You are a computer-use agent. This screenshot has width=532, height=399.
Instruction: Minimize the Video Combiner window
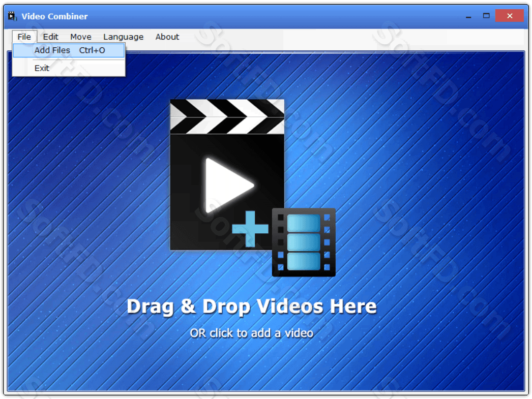click(x=468, y=16)
